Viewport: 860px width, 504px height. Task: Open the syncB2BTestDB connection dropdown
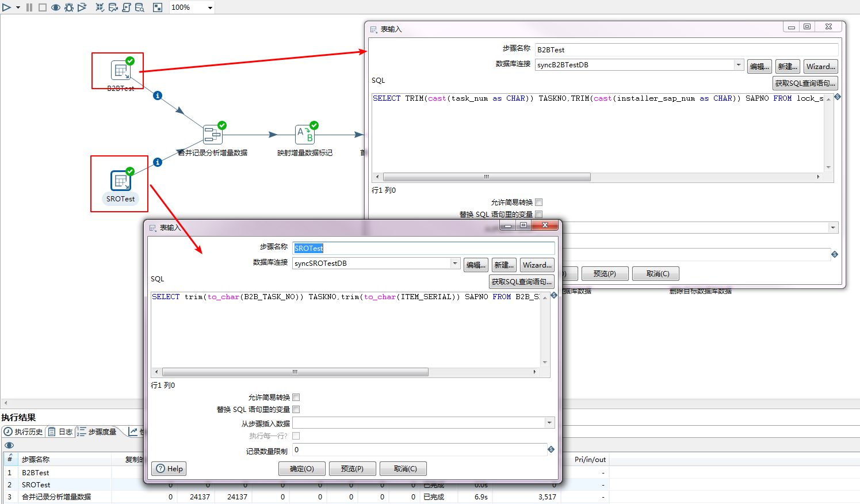739,64
